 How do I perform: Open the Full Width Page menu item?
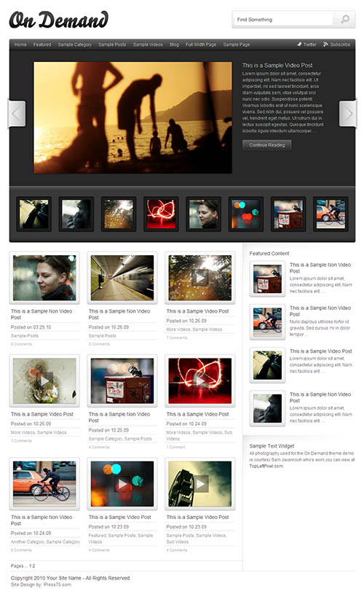(201, 44)
